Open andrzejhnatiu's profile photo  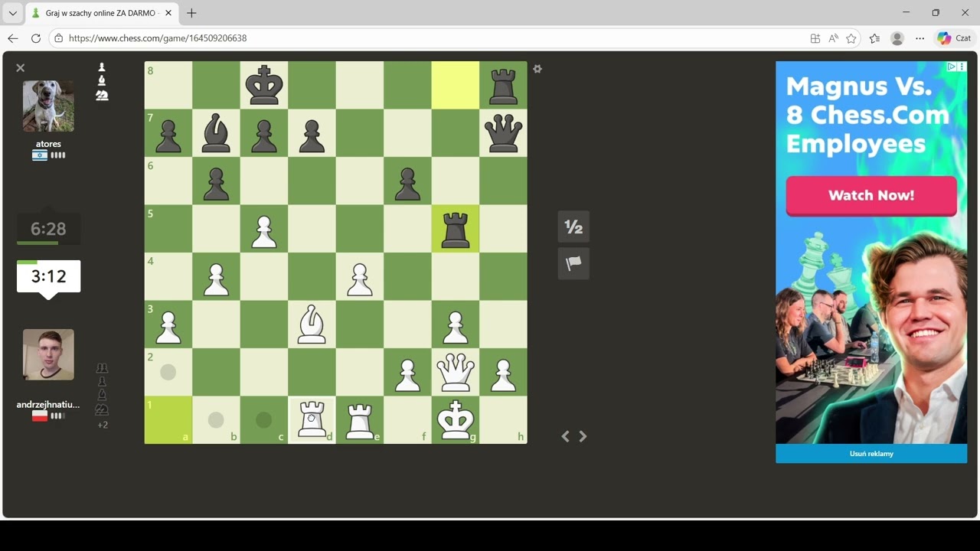point(48,354)
